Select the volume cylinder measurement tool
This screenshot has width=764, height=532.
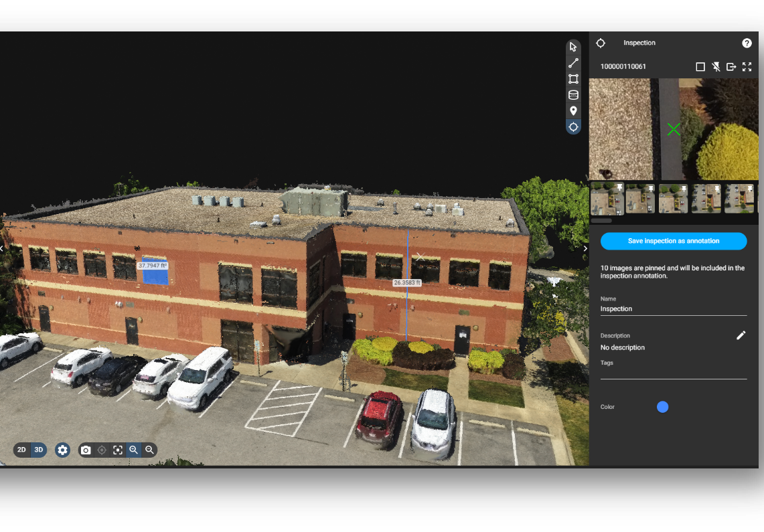pyautogui.click(x=573, y=95)
